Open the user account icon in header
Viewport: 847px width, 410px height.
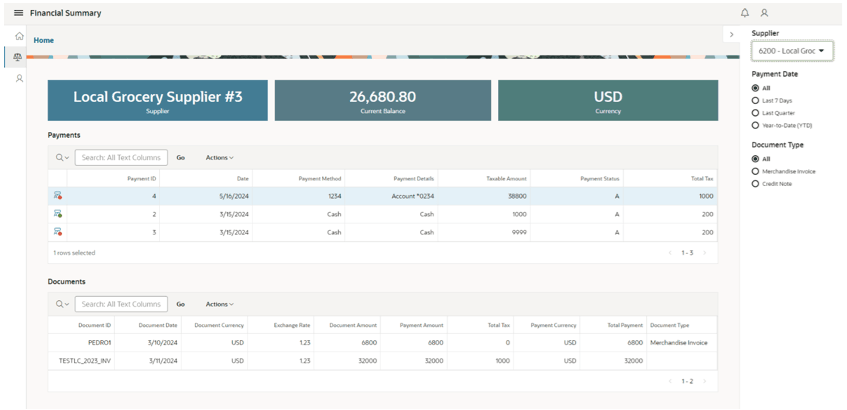tap(764, 13)
